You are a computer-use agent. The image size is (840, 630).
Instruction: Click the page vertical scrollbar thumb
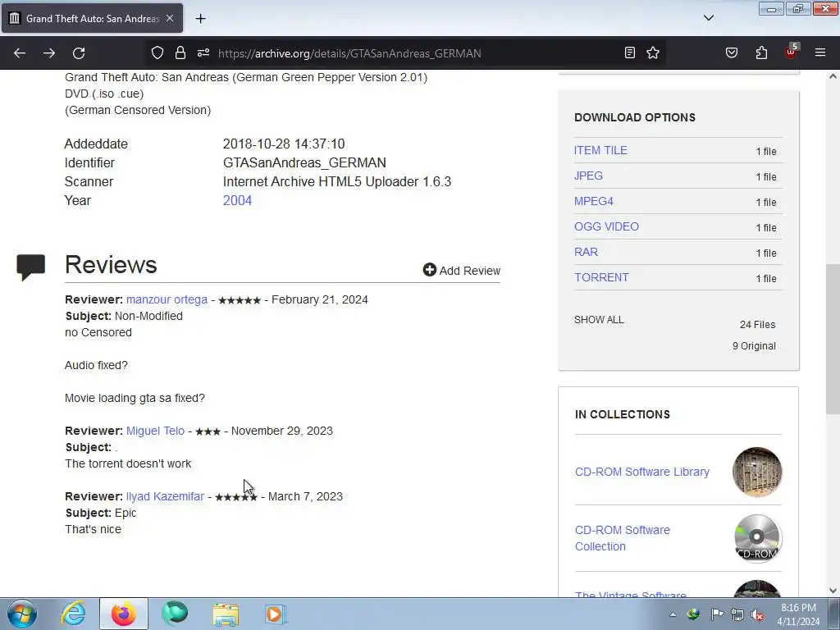click(x=833, y=339)
